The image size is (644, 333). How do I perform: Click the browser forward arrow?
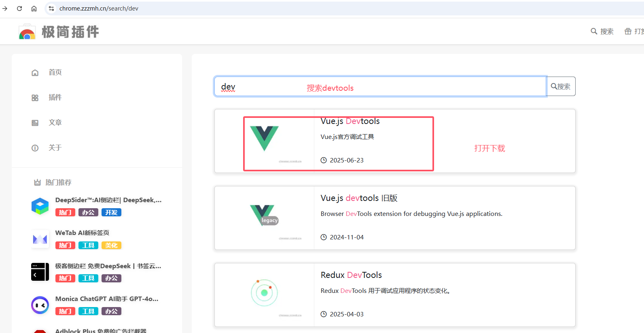(5, 9)
